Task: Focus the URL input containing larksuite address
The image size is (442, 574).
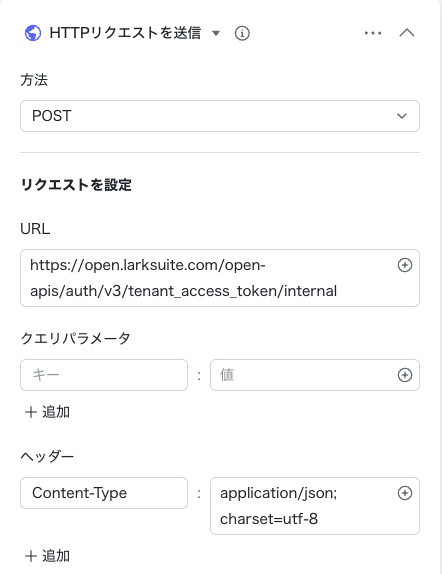Action: tap(220, 278)
